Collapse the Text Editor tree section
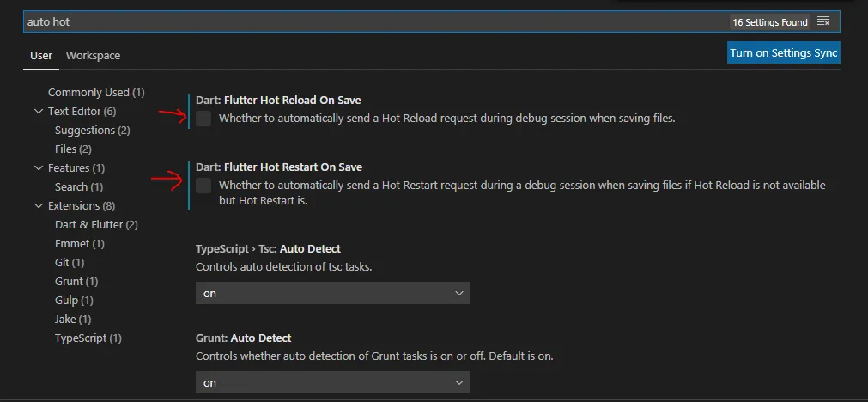 [x=39, y=112]
